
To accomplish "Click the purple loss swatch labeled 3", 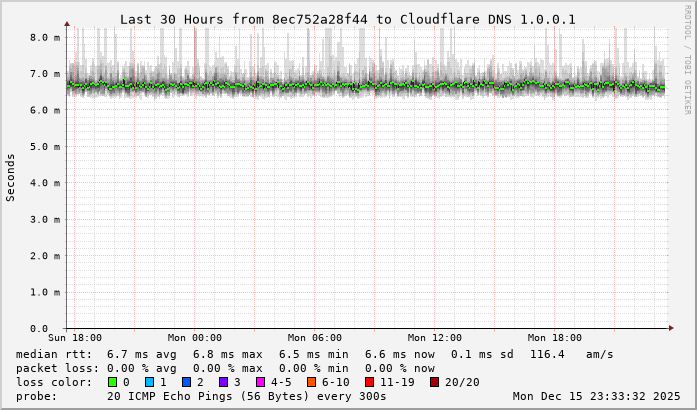I will pyautogui.click(x=223, y=382).
